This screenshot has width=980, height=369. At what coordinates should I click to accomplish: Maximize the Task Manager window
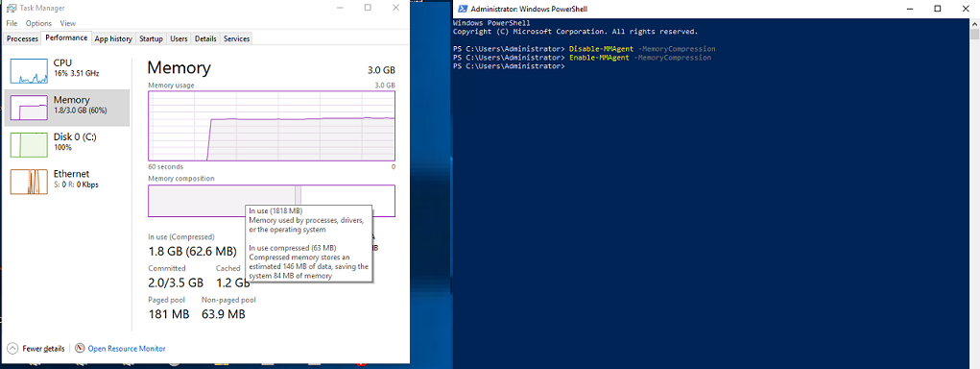pyautogui.click(x=368, y=8)
